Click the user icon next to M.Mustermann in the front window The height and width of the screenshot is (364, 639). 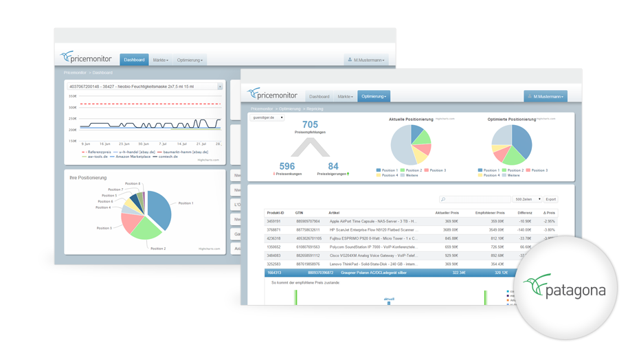pyautogui.click(x=530, y=97)
